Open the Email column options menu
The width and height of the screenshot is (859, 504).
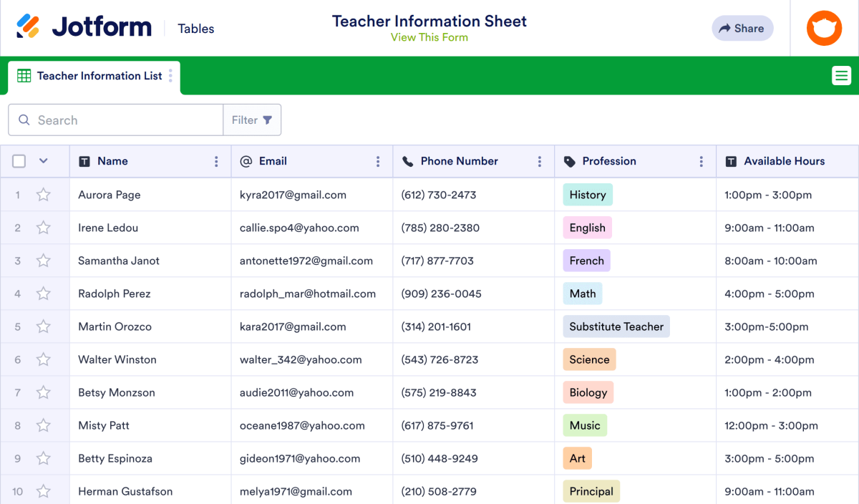[x=378, y=161]
